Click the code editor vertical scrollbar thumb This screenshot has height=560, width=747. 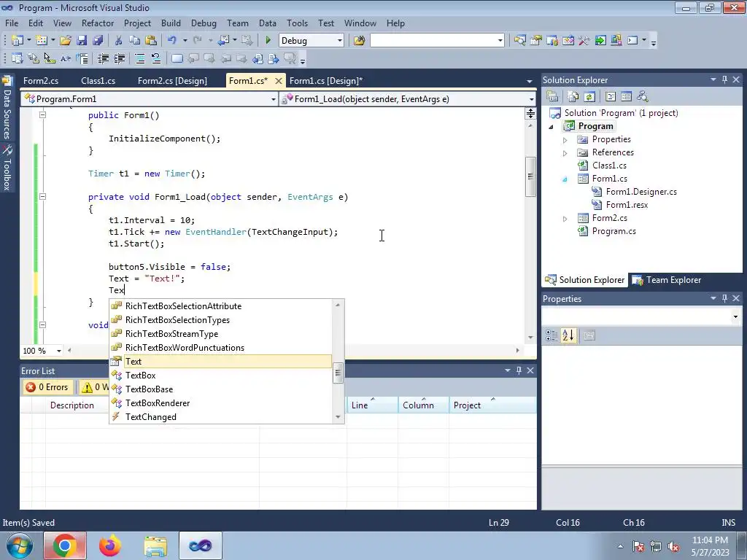click(530, 176)
